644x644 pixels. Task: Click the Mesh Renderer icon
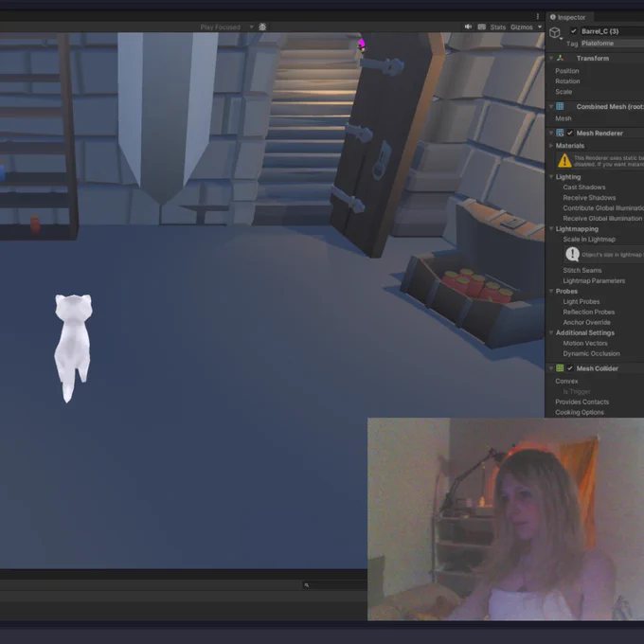pyautogui.click(x=560, y=134)
